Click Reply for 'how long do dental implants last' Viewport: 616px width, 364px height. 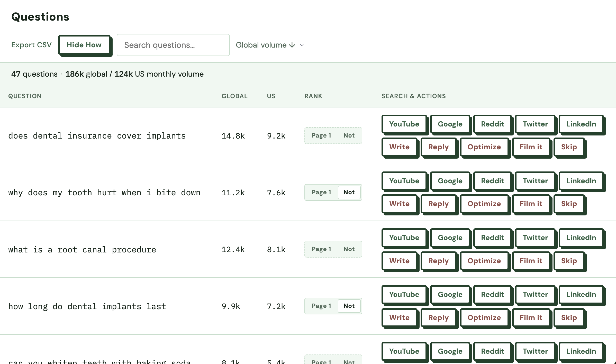click(438, 317)
